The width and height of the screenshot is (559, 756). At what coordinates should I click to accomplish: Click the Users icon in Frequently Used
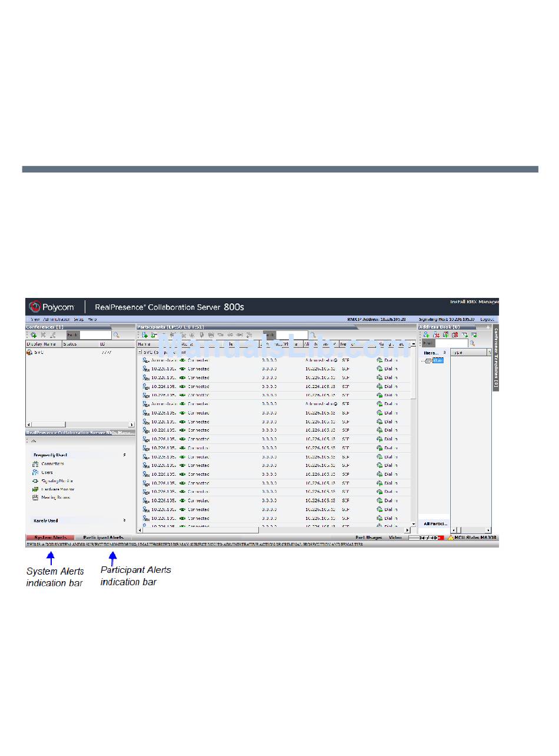coord(35,472)
